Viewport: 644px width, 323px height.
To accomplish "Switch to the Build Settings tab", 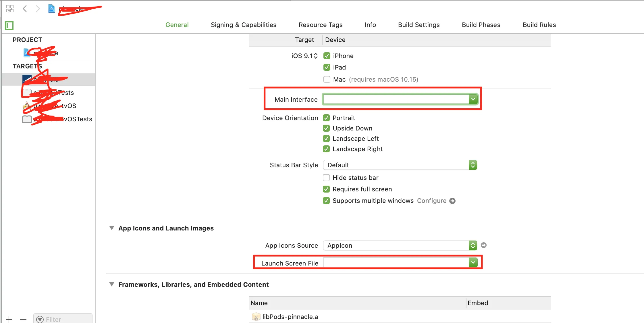I will click(x=419, y=25).
